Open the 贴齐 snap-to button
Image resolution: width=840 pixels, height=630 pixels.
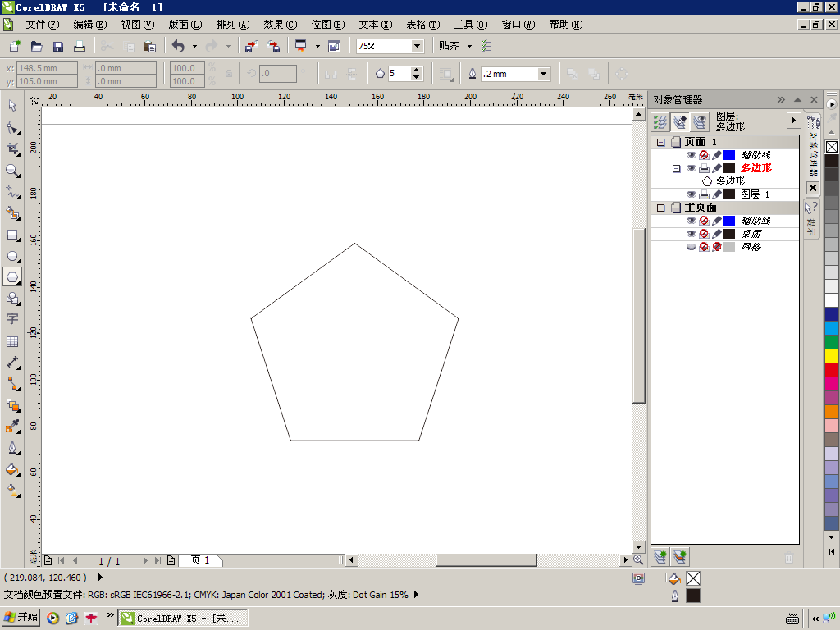[449, 47]
